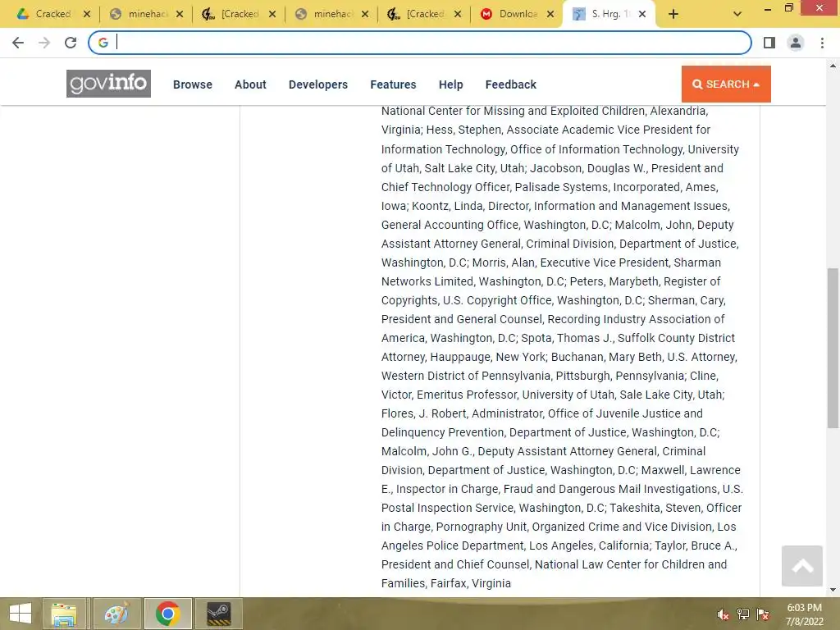
Task: Close the second [Cracked tab
Action: tap(272, 15)
